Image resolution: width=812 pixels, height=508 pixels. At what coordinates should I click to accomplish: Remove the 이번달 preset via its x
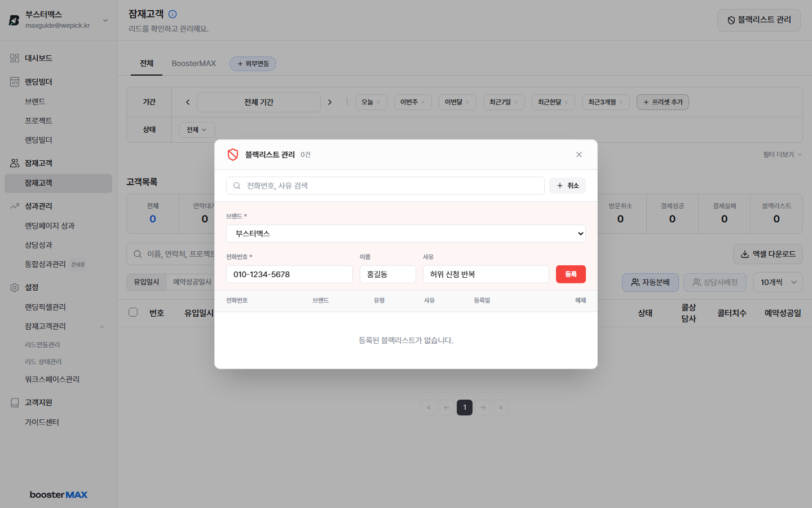(467, 102)
